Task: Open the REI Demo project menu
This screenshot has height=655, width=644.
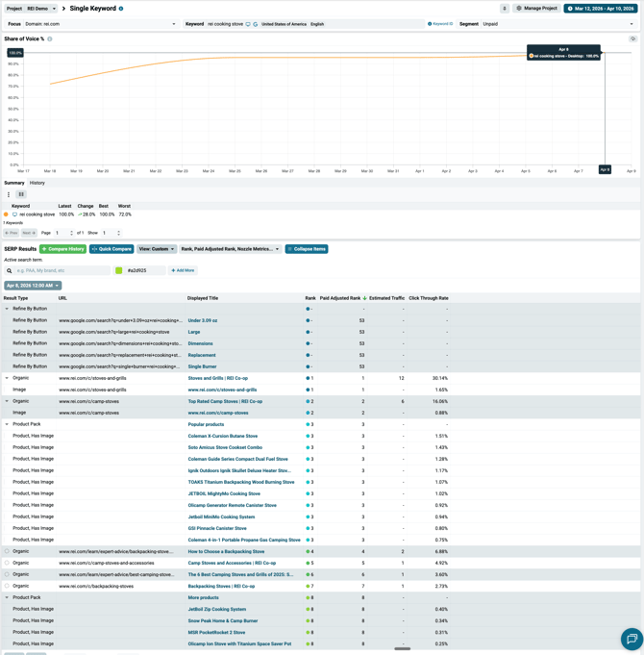Action: point(41,9)
